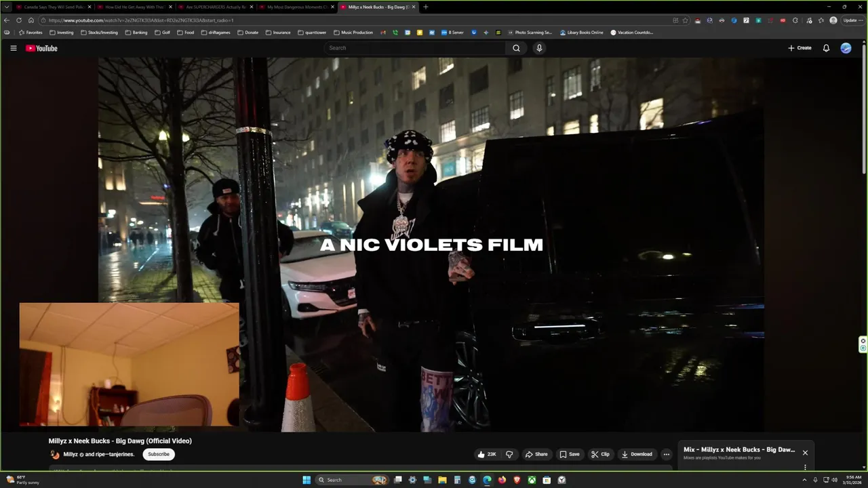The height and width of the screenshot is (488, 868).
Task: Go back in browser history
Action: [x=7, y=20]
